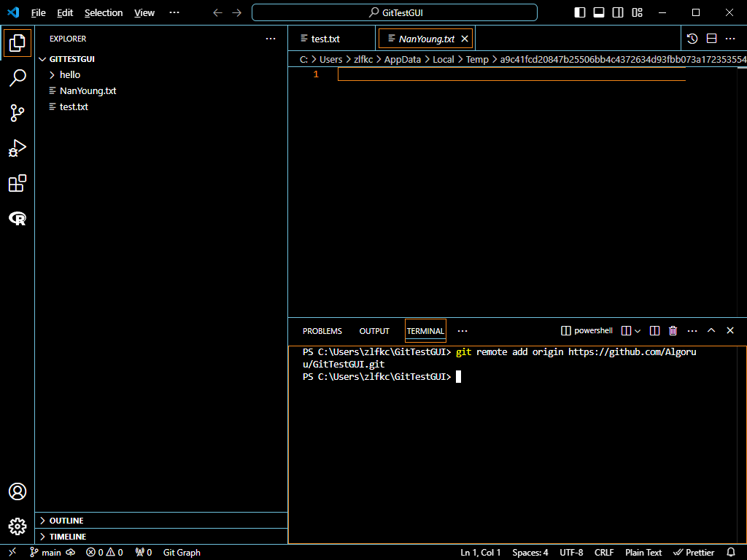Split the editor with the split icon

click(711, 39)
